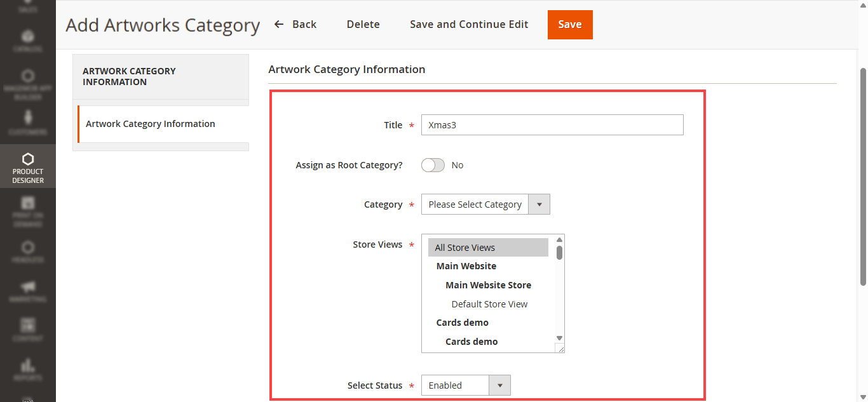Expand the Select Status dropdown

pos(465,385)
